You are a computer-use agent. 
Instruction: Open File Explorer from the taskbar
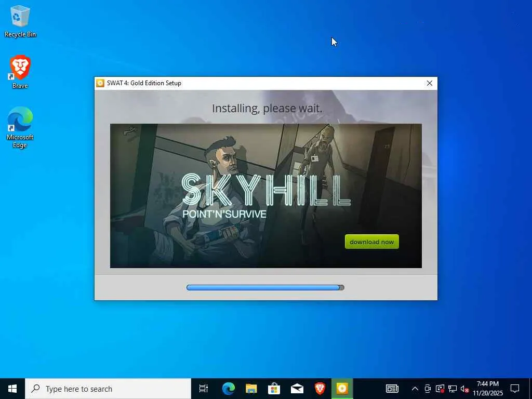click(251, 389)
